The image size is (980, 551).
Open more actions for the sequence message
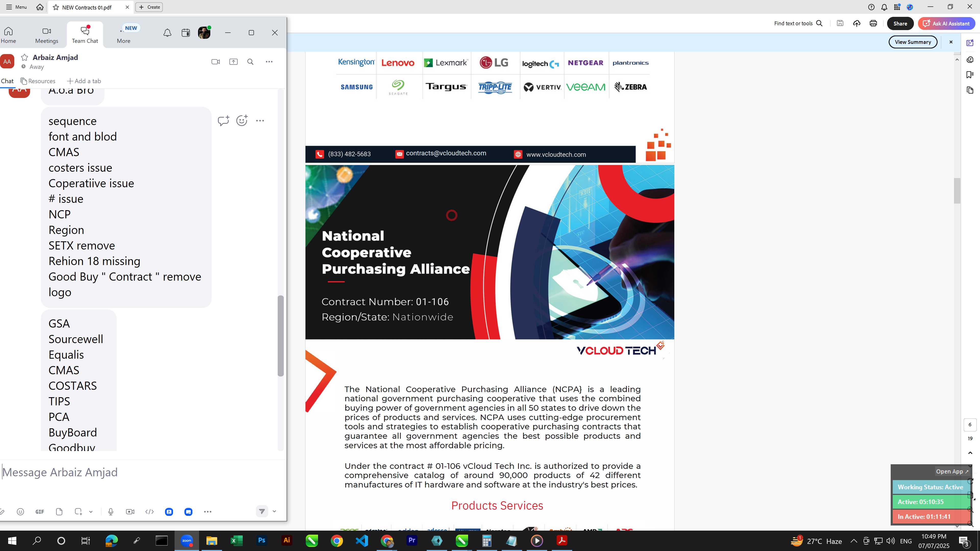click(x=260, y=121)
